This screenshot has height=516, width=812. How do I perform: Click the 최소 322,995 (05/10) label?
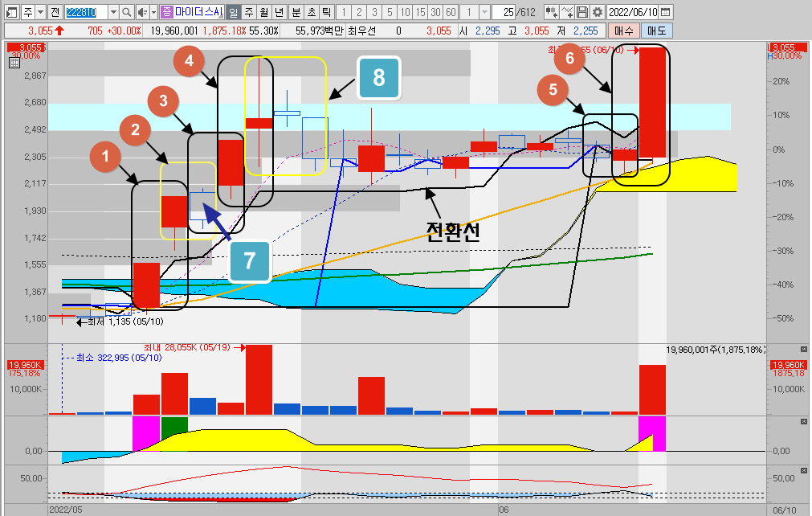pyautogui.click(x=119, y=358)
